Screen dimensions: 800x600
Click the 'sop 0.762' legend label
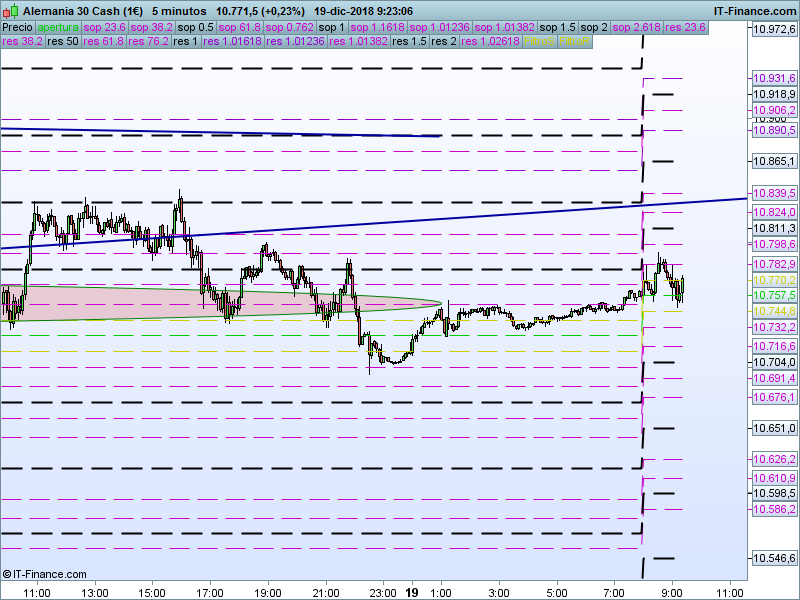289,28
